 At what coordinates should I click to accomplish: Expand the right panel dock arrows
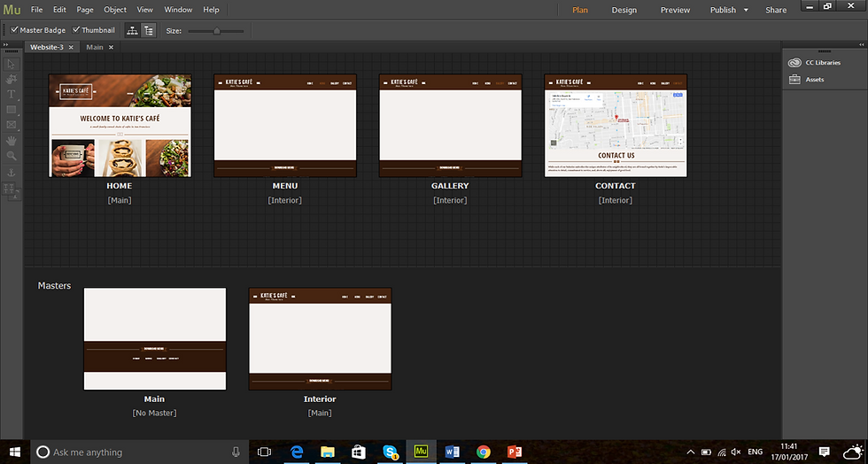point(861,44)
